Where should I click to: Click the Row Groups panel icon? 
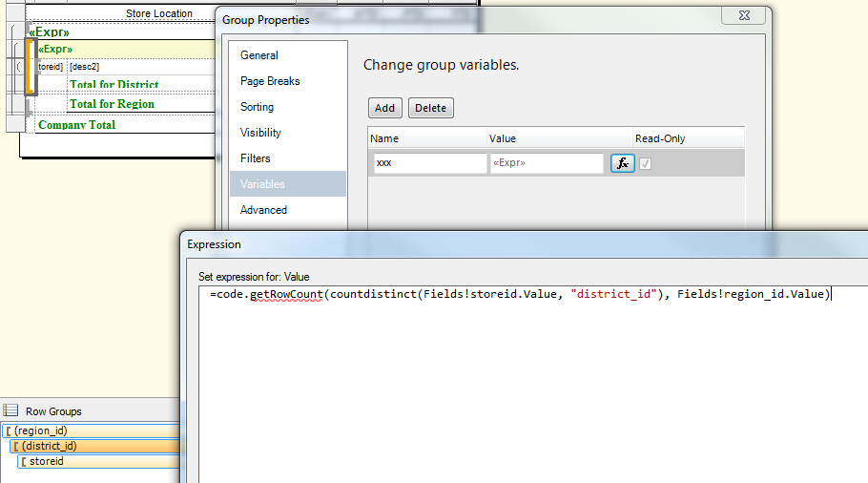click(10, 410)
